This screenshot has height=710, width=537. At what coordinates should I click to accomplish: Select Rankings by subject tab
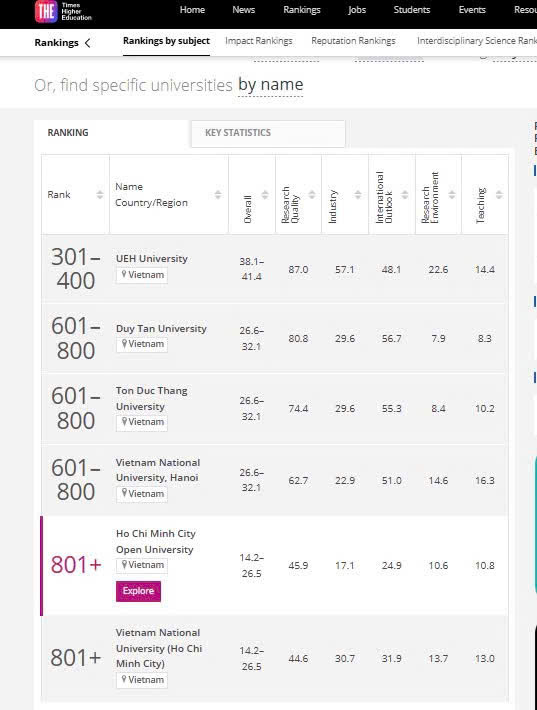coord(166,41)
